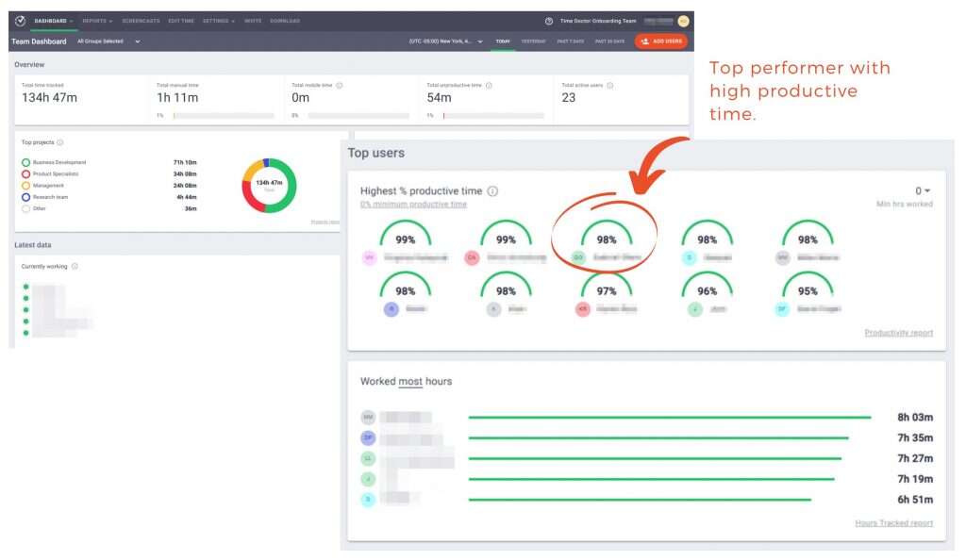Toggle the Management legend circle
Viewport: 966px width, 560px height.
(25, 185)
